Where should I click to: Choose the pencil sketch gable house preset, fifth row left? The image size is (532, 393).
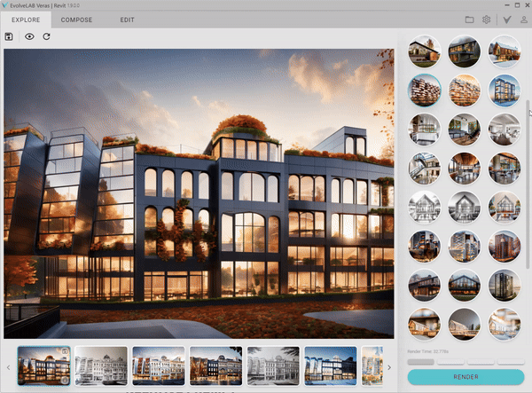pos(424,208)
